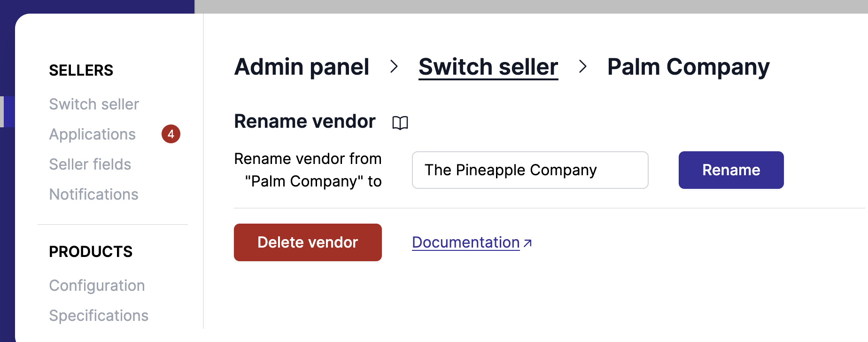The image size is (868, 342).
Task: Click the SELLERS section heading
Action: click(x=81, y=70)
